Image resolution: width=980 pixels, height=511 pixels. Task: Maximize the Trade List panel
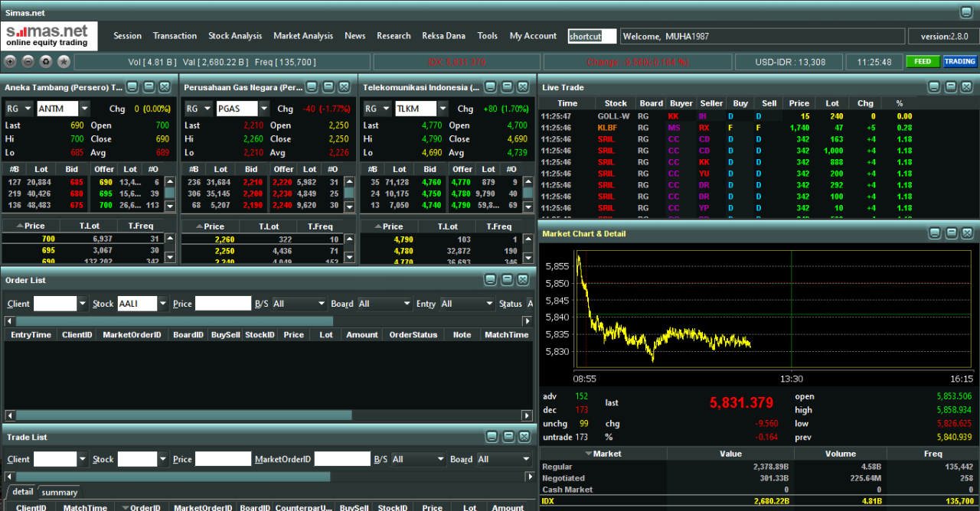(507, 437)
